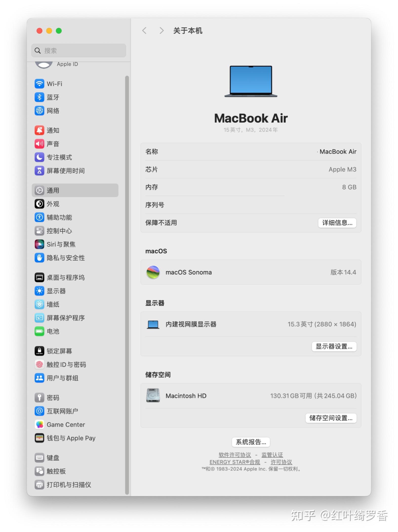Image resolution: width=398 pixels, height=532 pixels.
Task: Click the MacBook Air laptop image
Action: coord(251,81)
